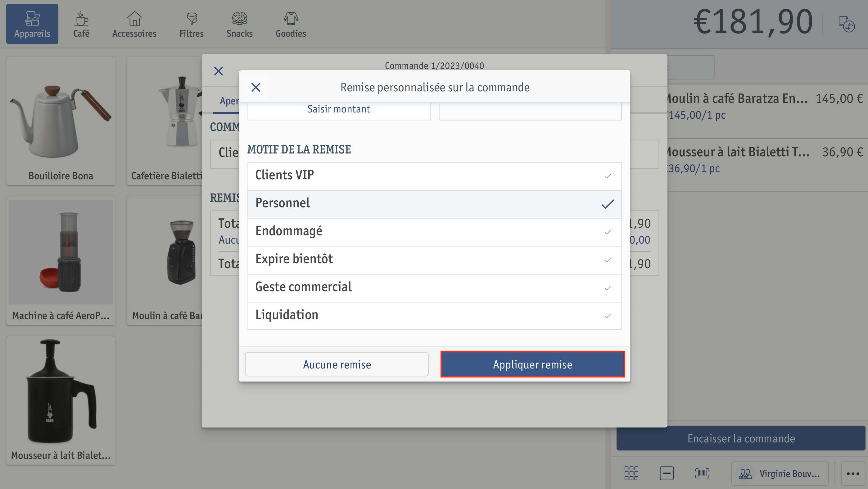Click the MOTIF DE LA REMISE heading
868x489 pixels.
pos(299,149)
